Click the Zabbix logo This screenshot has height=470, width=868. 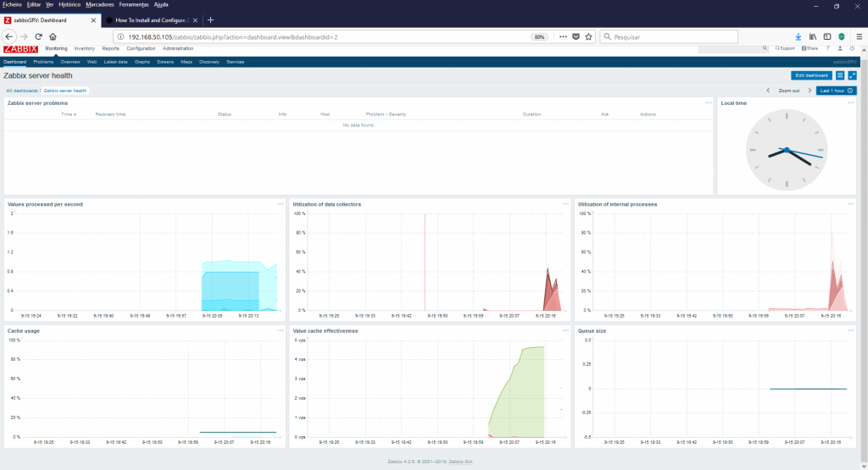click(x=20, y=48)
